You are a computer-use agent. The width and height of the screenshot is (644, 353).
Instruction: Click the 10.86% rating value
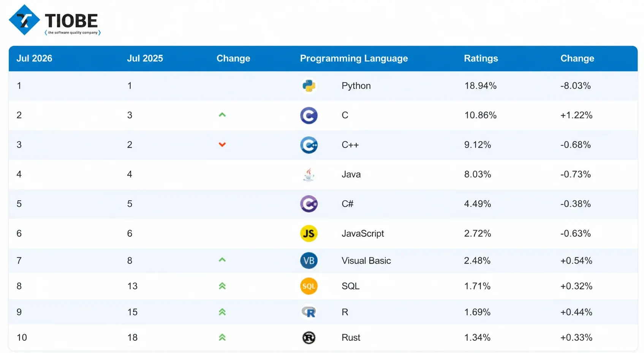(x=480, y=115)
